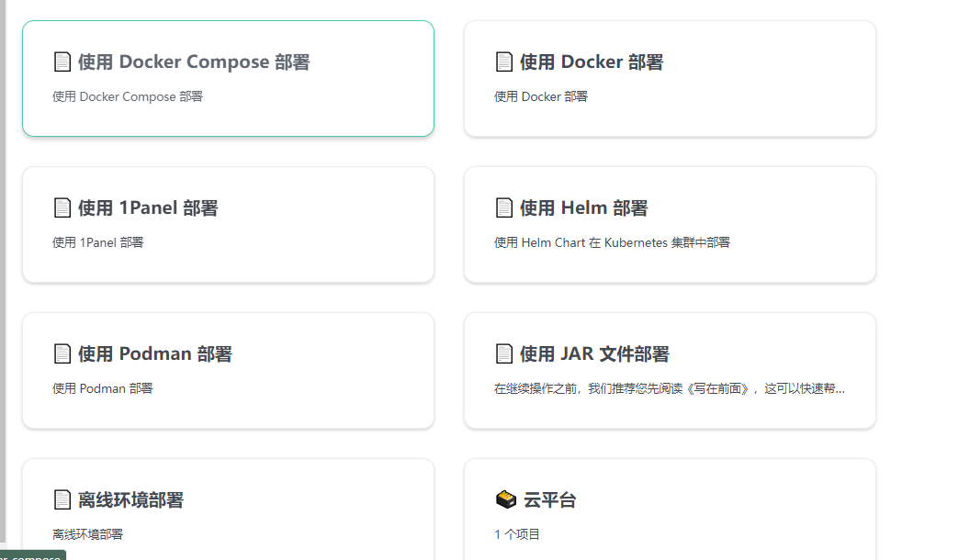Screen dimensions: 970x560
Task: Click the compose URL status tooltip at bottom left
Action: tap(32, 555)
